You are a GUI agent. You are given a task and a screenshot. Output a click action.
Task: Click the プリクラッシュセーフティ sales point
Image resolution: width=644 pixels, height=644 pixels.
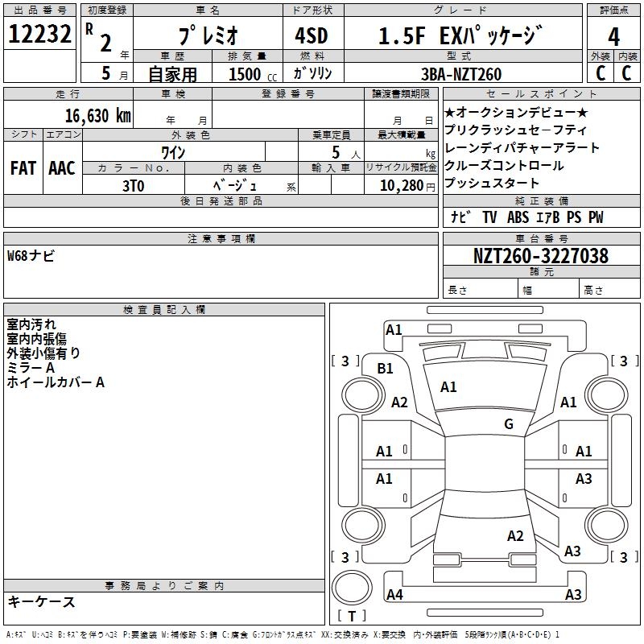coord(516,130)
